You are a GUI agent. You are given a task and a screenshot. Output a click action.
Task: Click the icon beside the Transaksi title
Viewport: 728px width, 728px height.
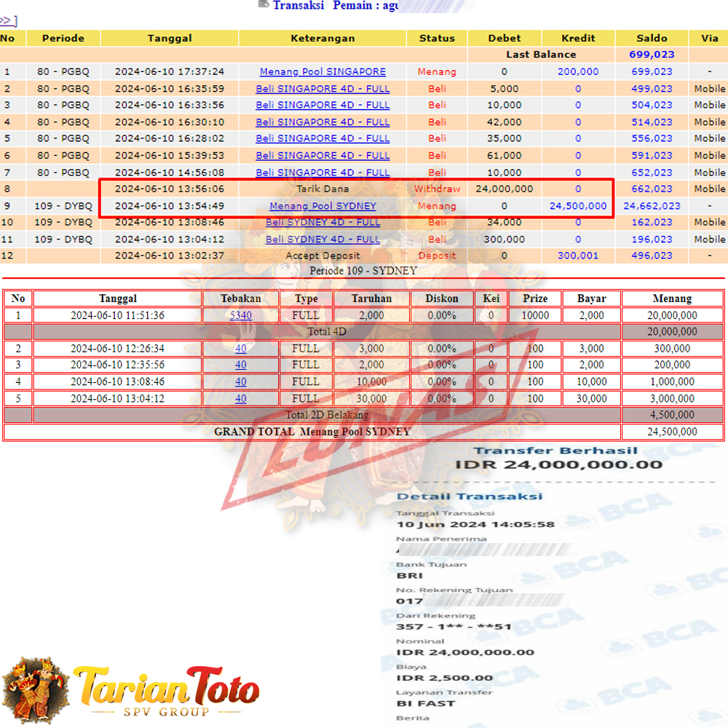(x=264, y=4)
